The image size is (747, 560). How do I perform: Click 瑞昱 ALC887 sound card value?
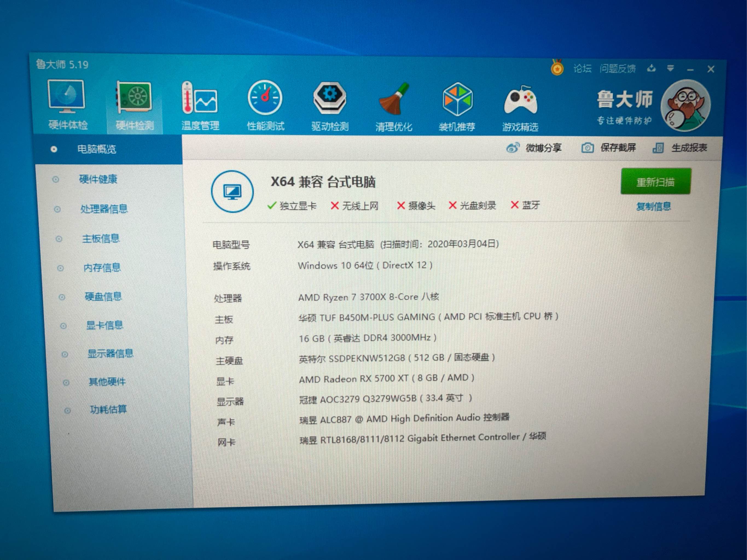[405, 419]
